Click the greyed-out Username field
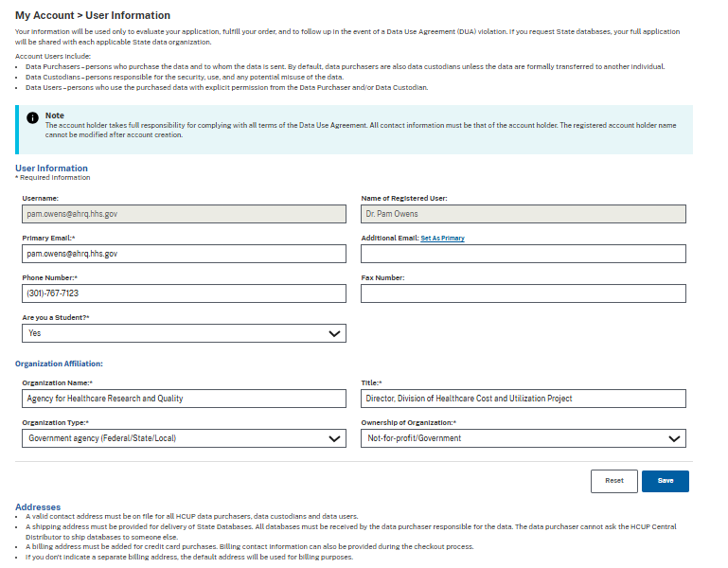This screenshot has width=728, height=568. coord(184,214)
